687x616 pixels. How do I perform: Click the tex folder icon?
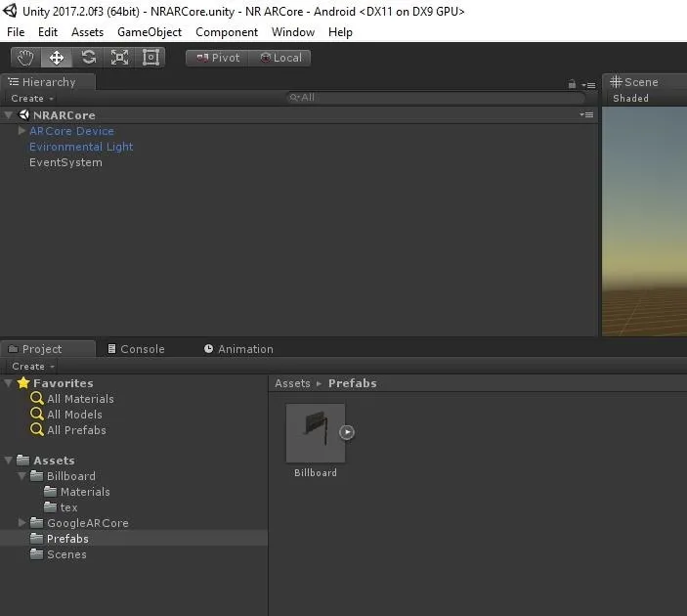[x=51, y=507]
